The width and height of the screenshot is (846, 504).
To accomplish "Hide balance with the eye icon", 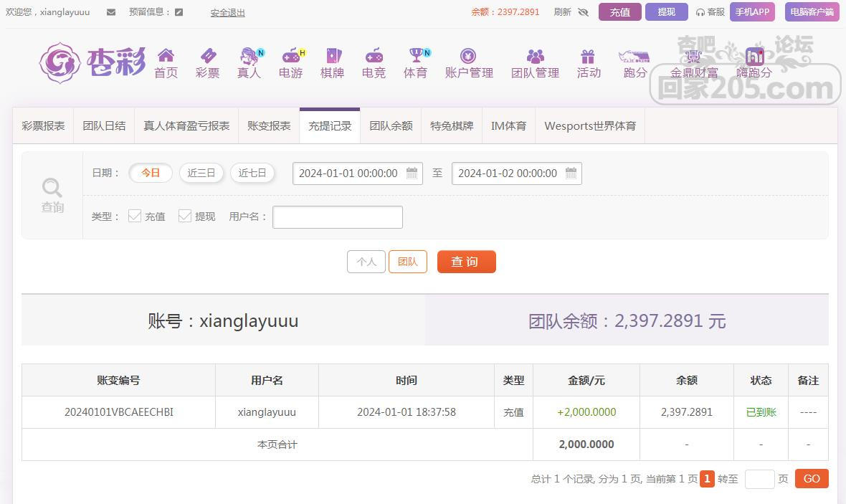I will point(584,12).
